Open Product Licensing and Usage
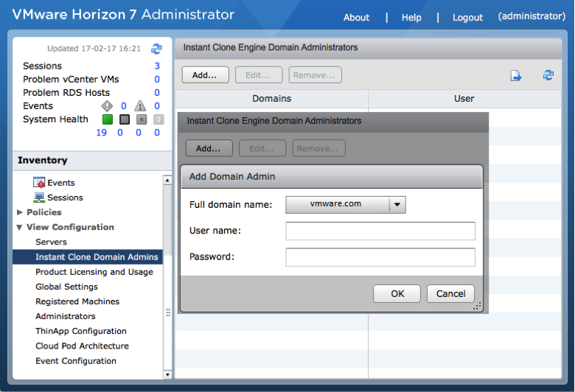Image resolution: width=575 pixels, height=392 pixels. [x=94, y=272]
